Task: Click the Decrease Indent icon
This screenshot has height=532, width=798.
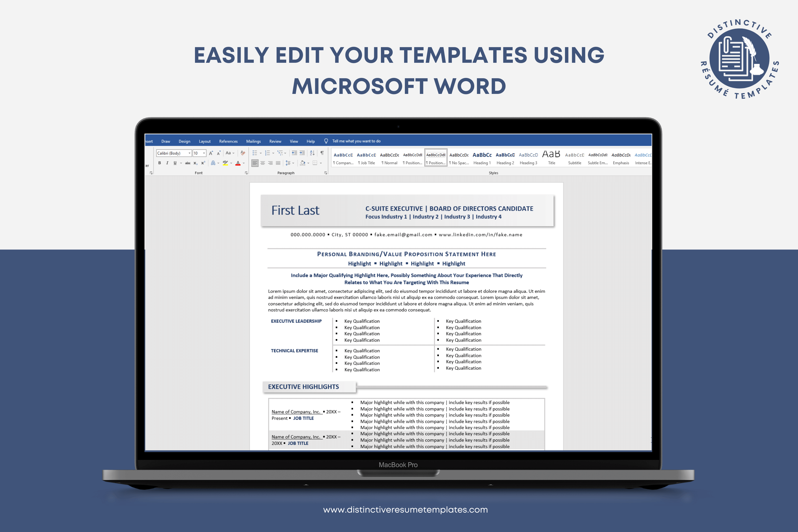Action: pyautogui.click(x=294, y=153)
